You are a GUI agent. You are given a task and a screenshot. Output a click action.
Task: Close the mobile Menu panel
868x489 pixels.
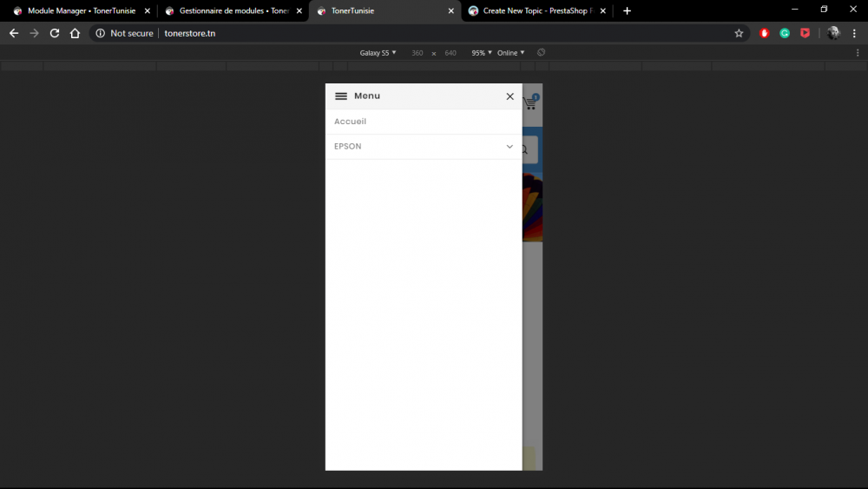(x=510, y=96)
